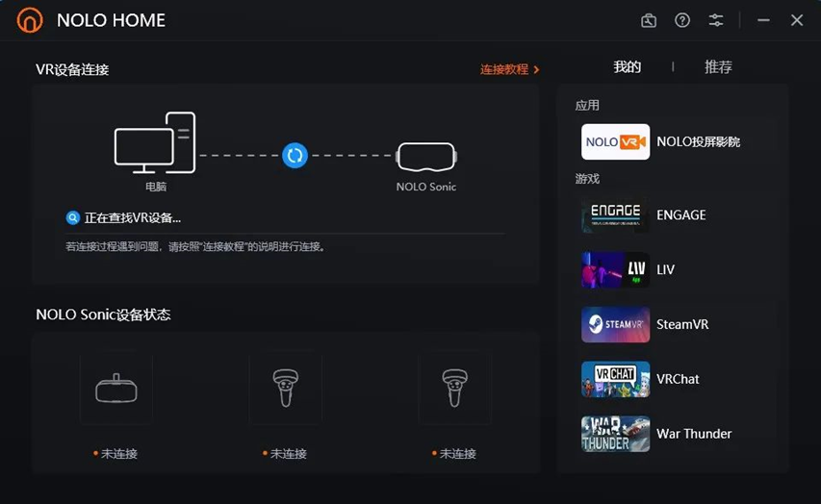Select the SteamVR label
Screen dimensions: 821x504
click(682, 324)
